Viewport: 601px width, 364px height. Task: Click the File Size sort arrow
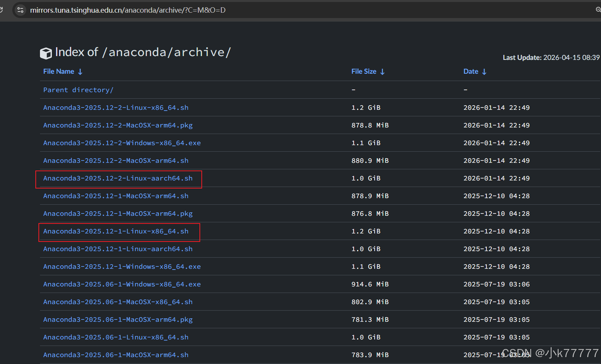tap(382, 72)
